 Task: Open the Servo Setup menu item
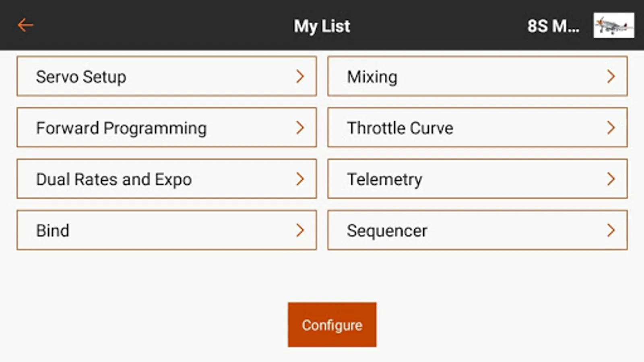tap(166, 76)
